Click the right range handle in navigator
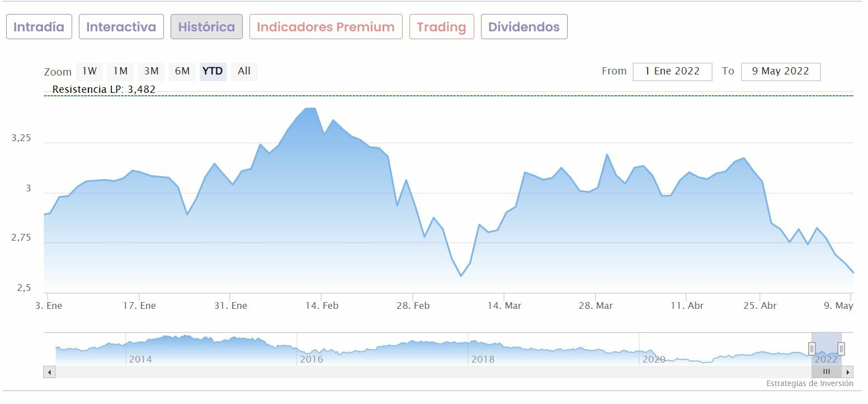This screenshot has width=868, height=404. coord(841,349)
